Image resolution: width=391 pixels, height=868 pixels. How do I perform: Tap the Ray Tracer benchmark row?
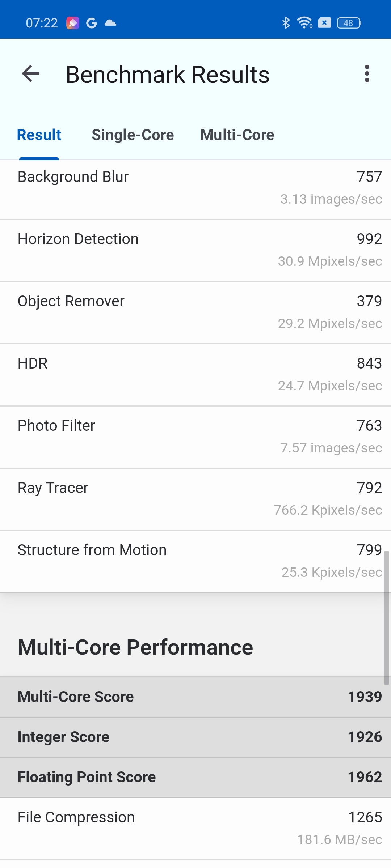[x=195, y=499]
